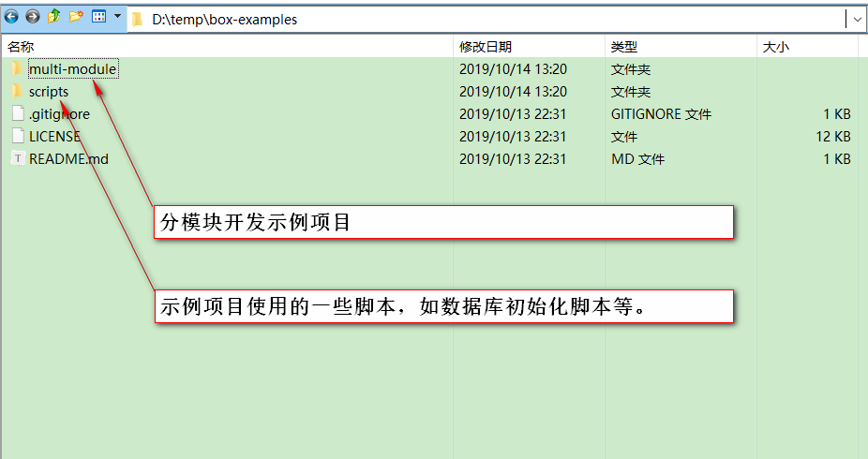This screenshot has height=459, width=868.
Task: Click the LICENSE file icon
Action: tap(18, 136)
